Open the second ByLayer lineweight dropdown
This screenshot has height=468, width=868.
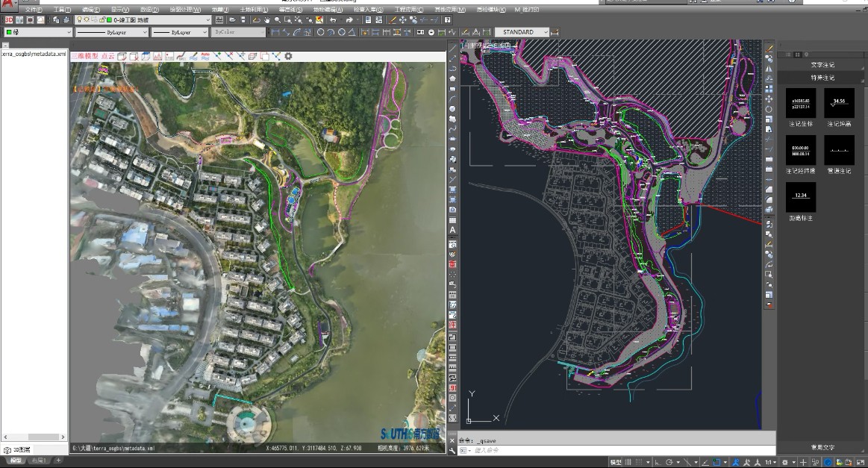pos(180,32)
